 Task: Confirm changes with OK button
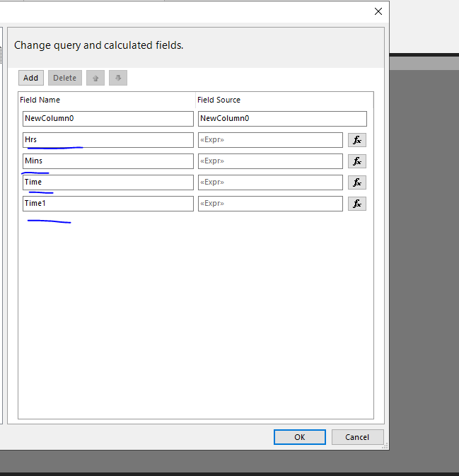(x=300, y=437)
